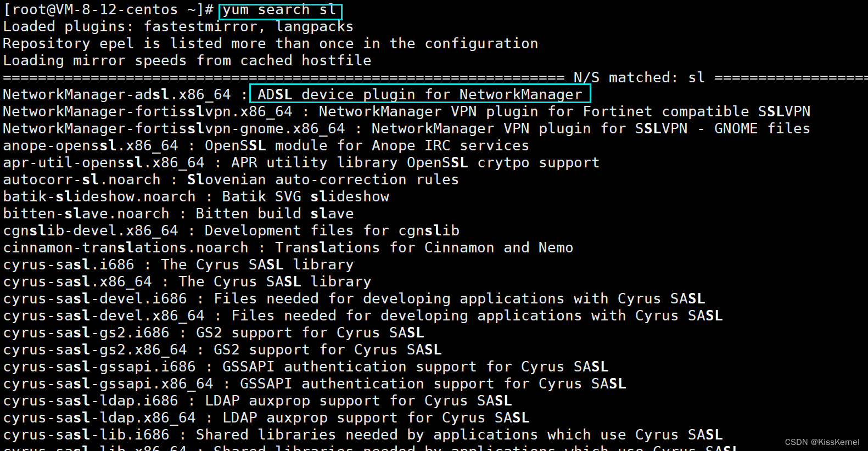Click 'Batik SVG slideshow' description

(306, 197)
